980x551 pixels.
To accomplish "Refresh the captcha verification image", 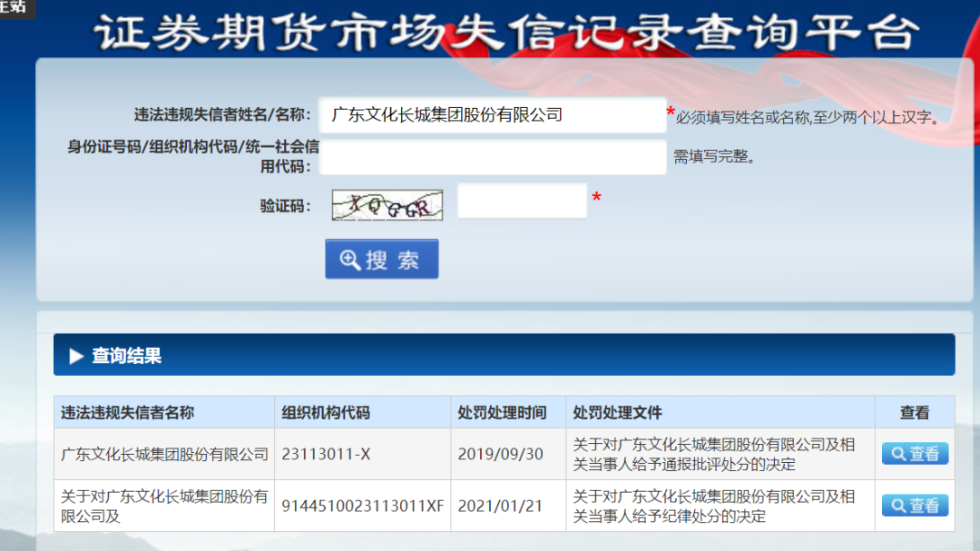I will [x=387, y=205].
